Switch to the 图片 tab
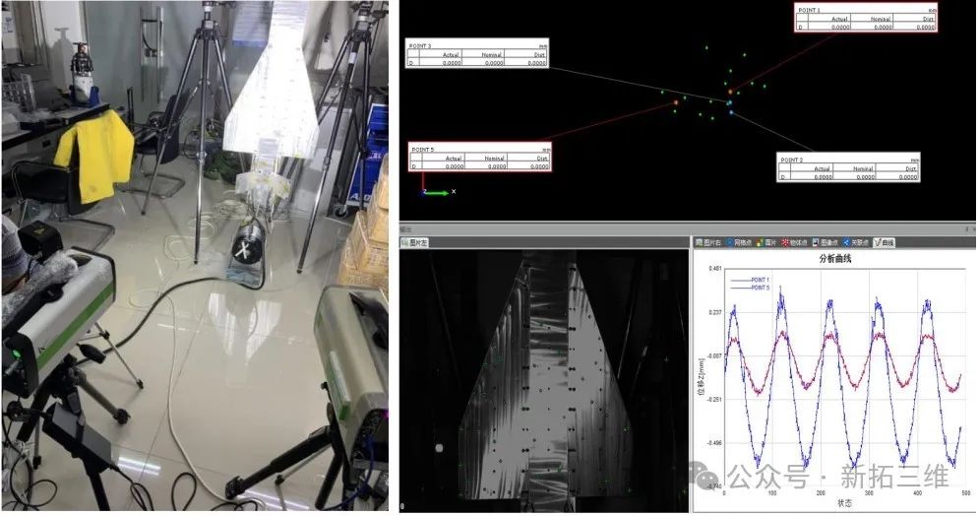The width and height of the screenshot is (980, 516). coord(766,242)
